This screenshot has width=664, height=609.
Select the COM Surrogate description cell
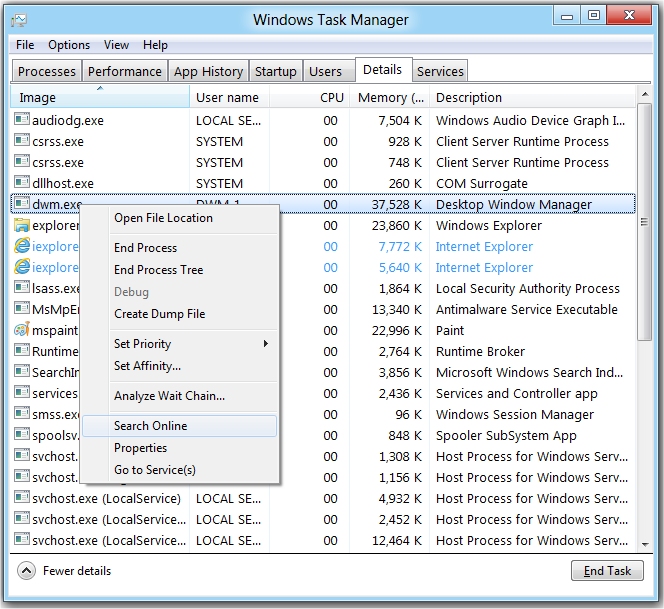482,183
